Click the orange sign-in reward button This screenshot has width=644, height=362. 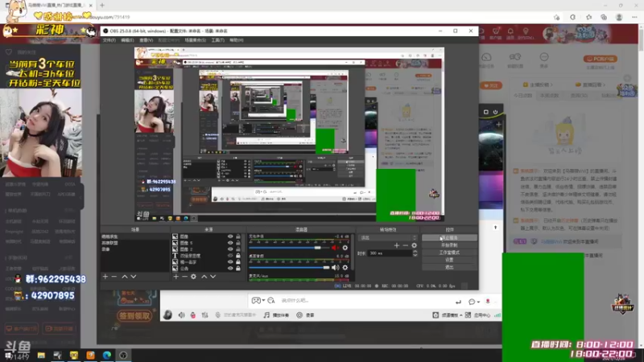pyautogui.click(x=134, y=315)
